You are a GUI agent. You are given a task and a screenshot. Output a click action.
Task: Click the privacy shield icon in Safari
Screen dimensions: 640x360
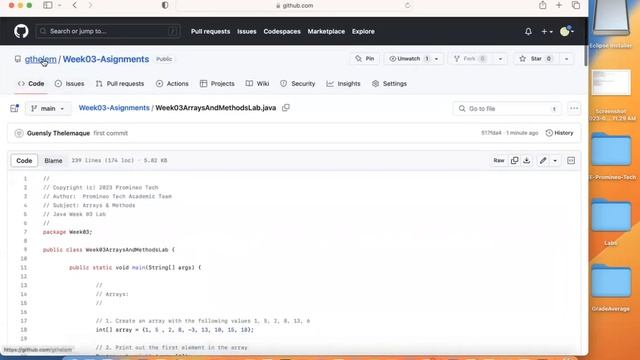[165, 5]
